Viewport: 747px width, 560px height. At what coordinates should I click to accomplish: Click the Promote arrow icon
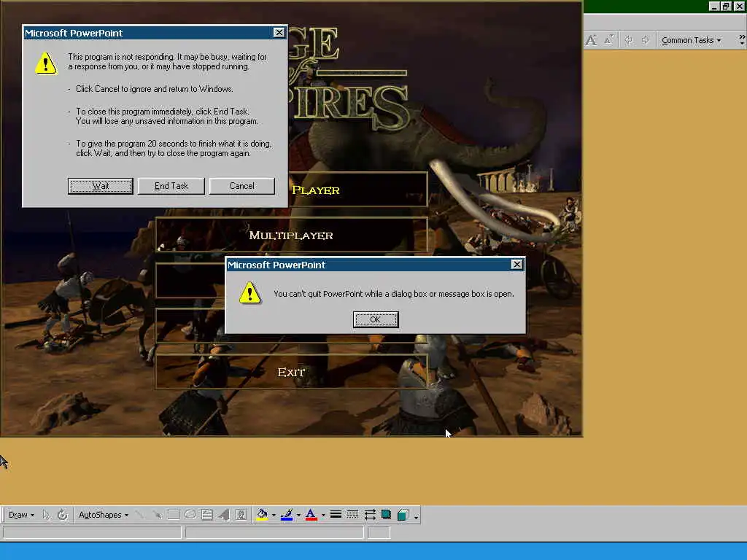628,40
